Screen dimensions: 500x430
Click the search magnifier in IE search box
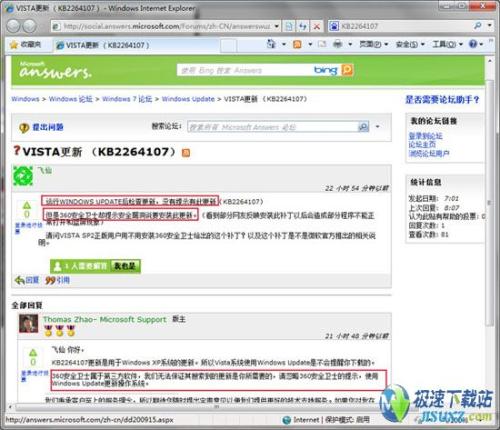pos(477,26)
